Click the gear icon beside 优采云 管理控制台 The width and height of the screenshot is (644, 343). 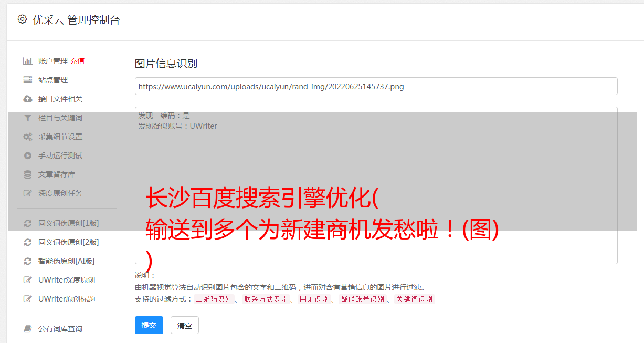(x=22, y=19)
